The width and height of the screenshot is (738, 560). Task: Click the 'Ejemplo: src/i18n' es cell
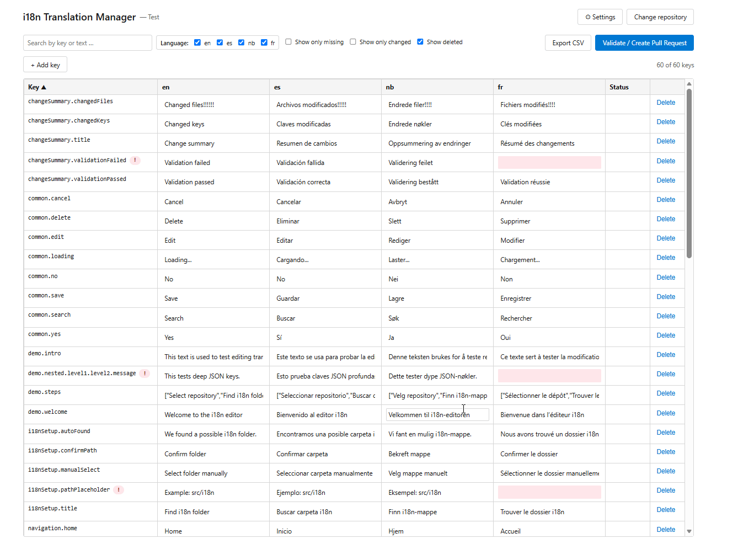325,492
